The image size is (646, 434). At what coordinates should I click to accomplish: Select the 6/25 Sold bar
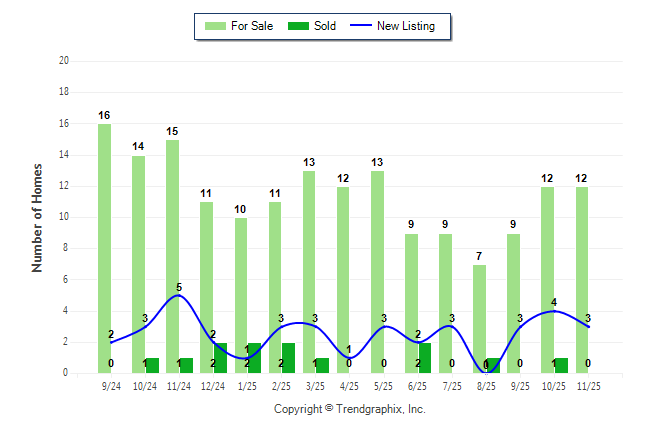(425, 358)
